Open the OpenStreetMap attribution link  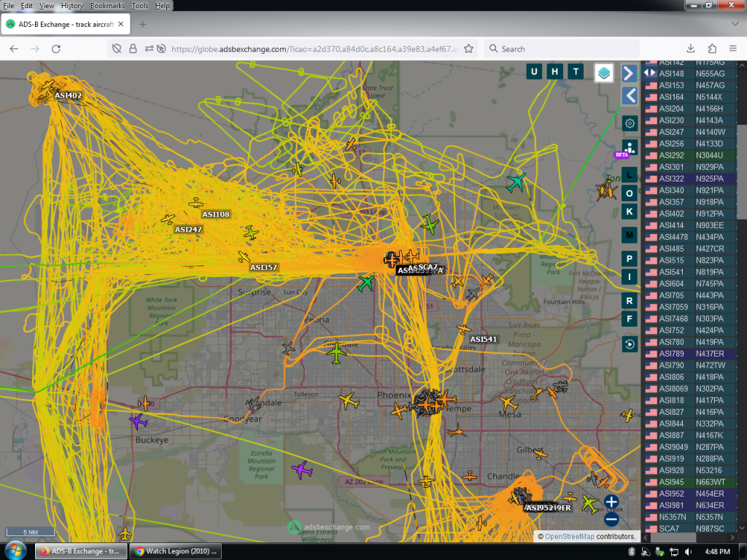pyautogui.click(x=569, y=536)
